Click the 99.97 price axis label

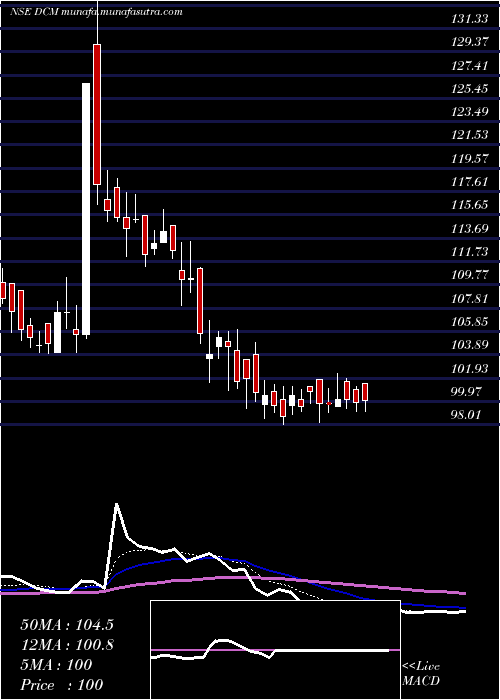coord(467,392)
